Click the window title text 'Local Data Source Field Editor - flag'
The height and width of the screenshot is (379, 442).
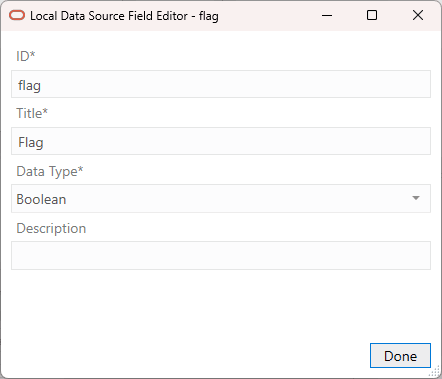tap(124, 16)
